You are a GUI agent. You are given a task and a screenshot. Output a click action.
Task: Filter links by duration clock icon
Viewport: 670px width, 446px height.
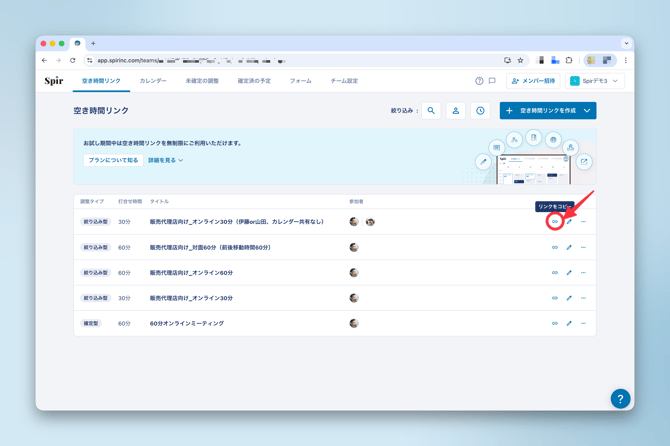(480, 111)
